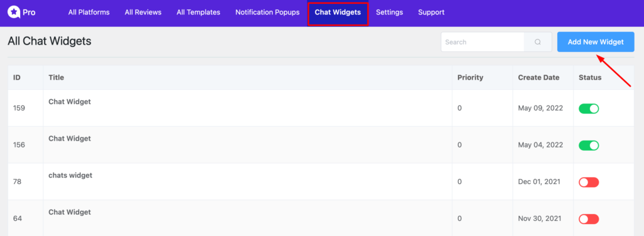Screen dimensions: 644x236
Task: Switch on status toggle for widget 64
Action: pyautogui.click(x=589, y=219)
